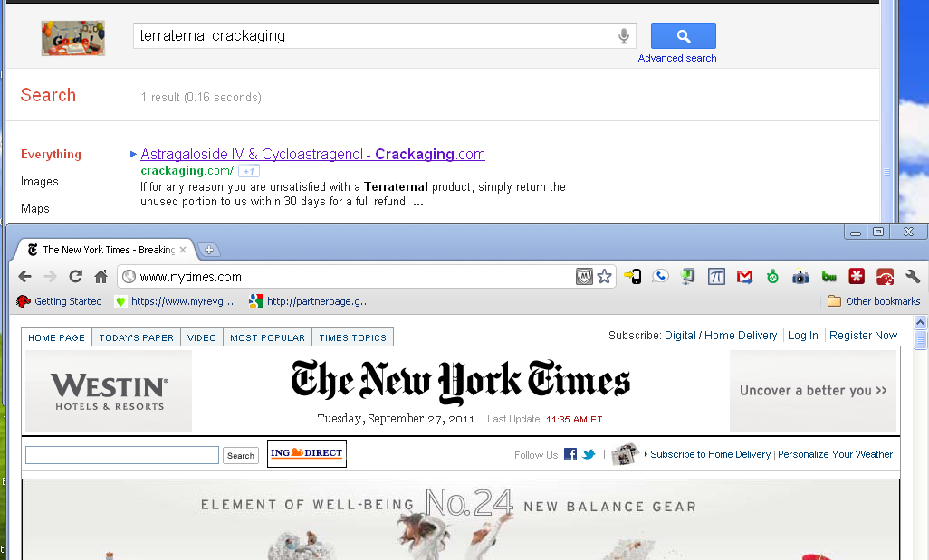Click the NYTimes page scrollbar up arrow

920,323
